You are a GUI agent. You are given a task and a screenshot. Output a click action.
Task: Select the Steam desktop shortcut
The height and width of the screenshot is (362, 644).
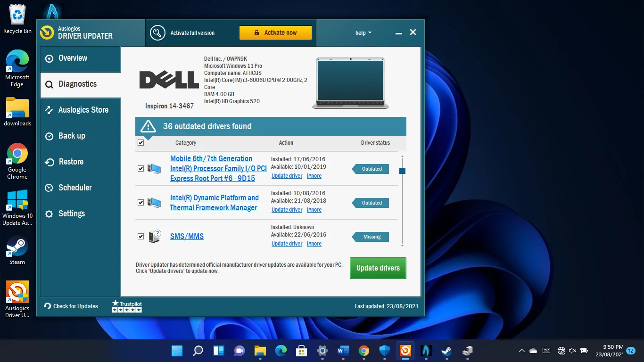17,250
